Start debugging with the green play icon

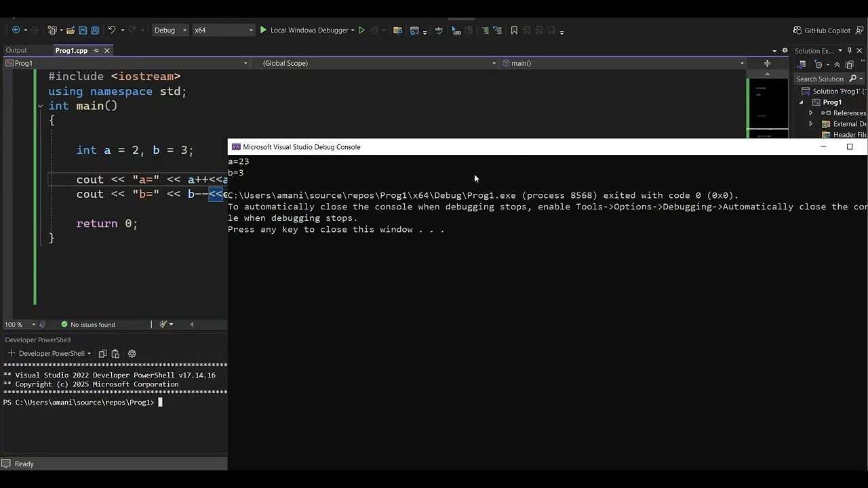coord(263,30)
